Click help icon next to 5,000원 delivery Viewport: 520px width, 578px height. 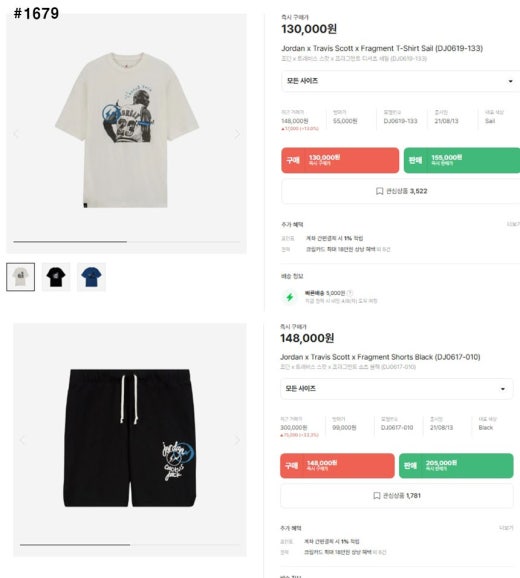click(x=350, y=293)
